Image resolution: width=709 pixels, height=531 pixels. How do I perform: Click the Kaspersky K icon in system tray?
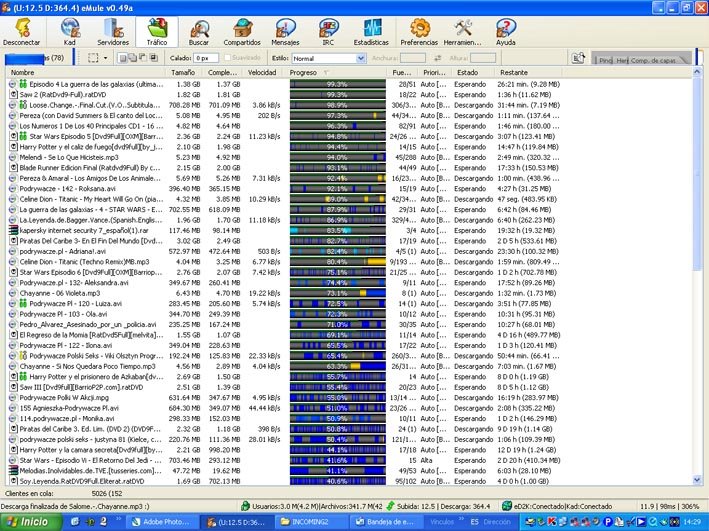(x=552, y=522)
